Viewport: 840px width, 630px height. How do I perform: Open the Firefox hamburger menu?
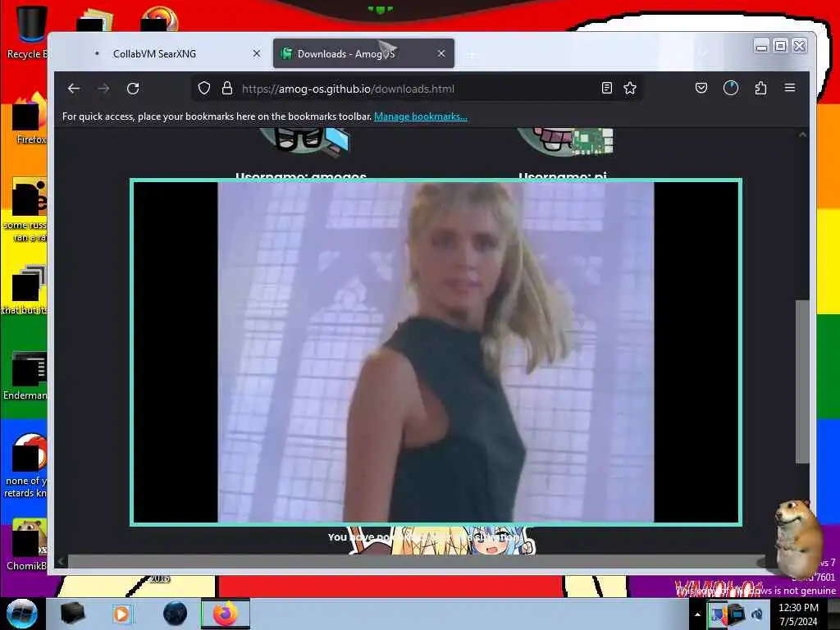[x=790, y=88]
